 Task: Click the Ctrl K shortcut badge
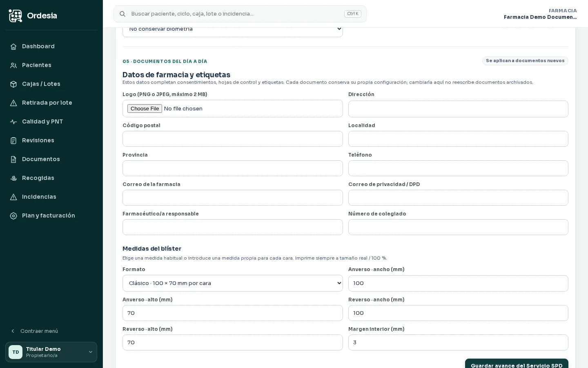(353, 14)
